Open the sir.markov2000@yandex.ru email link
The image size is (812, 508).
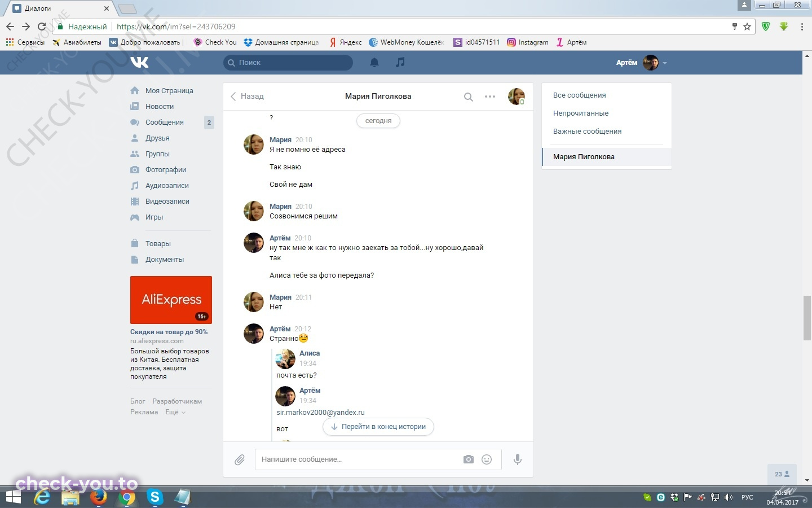tap(320, 413)
